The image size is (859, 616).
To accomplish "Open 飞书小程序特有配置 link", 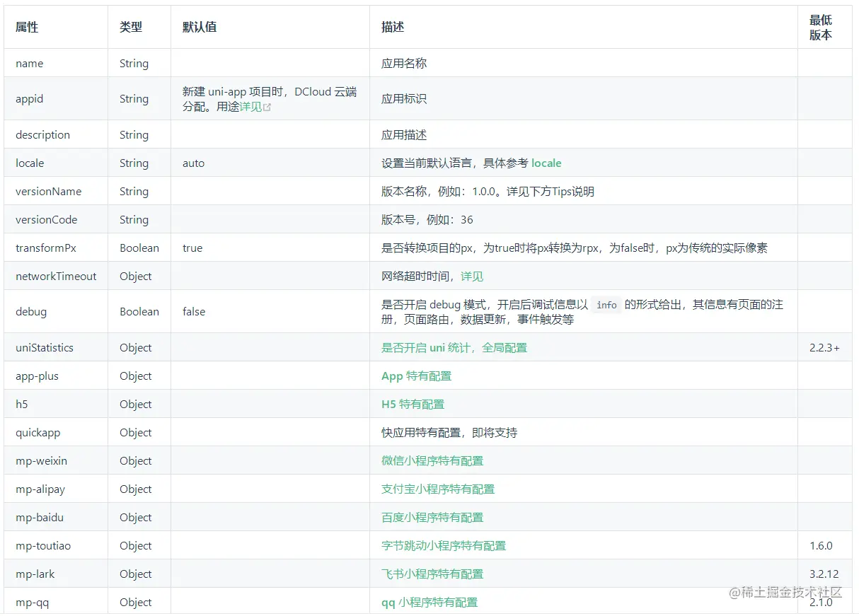I will (432, 574).
